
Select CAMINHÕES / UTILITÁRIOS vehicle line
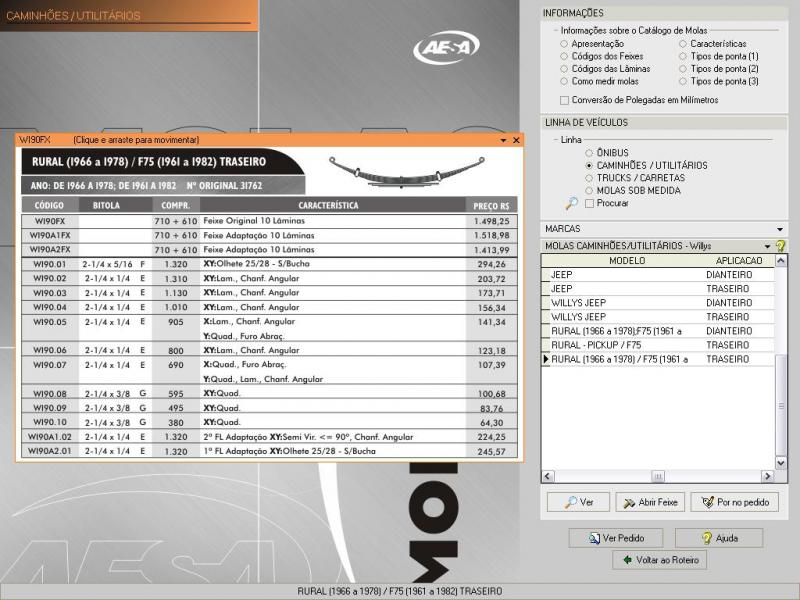click(589, 165)
